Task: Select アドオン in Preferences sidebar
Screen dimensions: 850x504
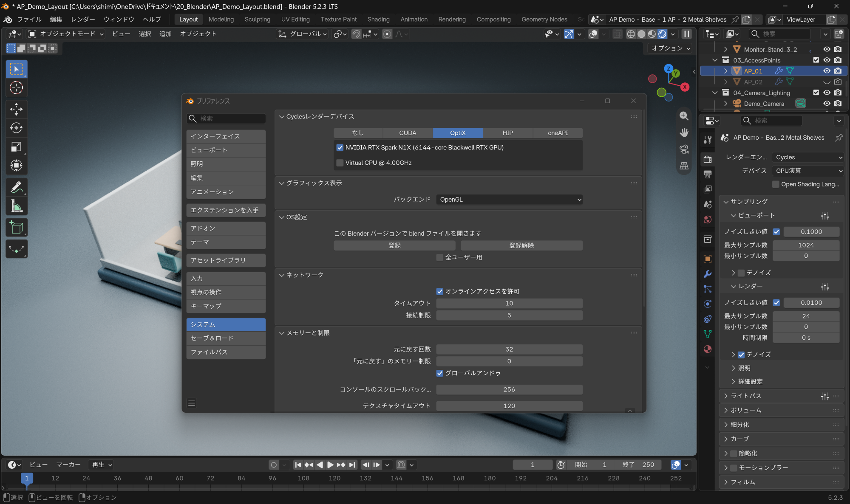Action: point(226,228)
